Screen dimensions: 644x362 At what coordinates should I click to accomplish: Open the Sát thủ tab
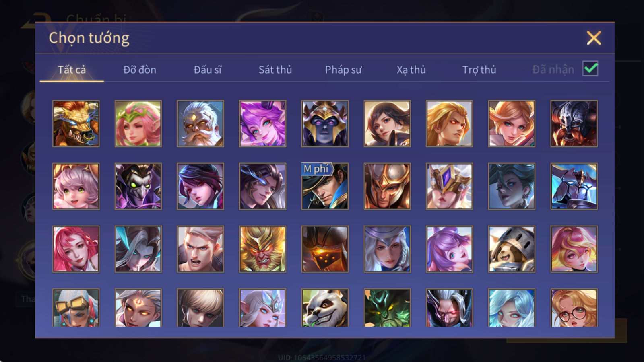pos(275,70)
